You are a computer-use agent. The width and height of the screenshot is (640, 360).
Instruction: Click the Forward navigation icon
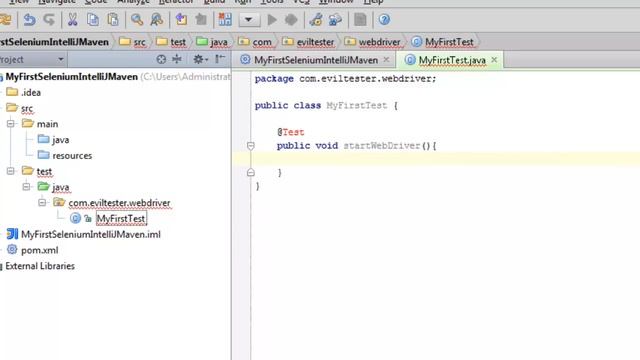coord(201,20)
